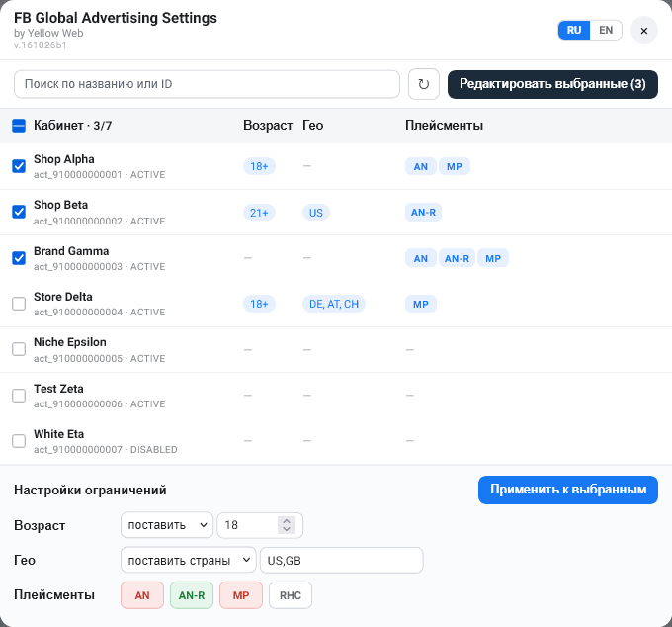Click the Niche Epsilon account name

70,342
